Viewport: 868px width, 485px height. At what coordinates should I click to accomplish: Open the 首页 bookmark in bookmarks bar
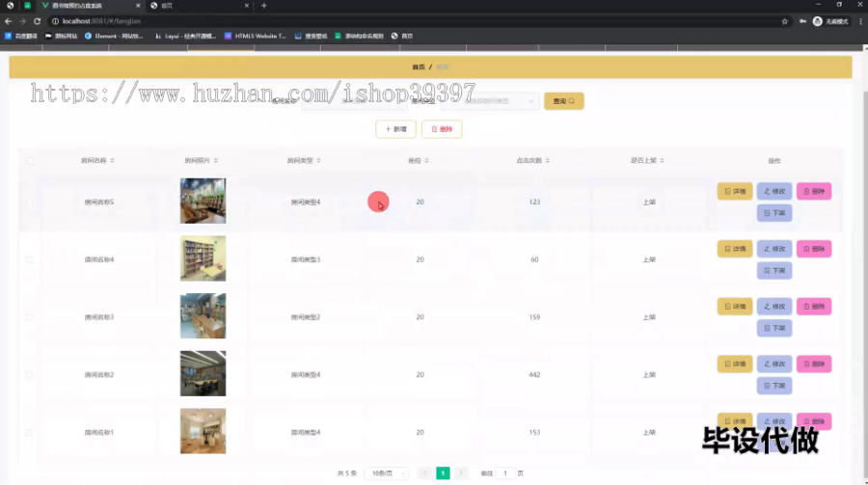402,36
